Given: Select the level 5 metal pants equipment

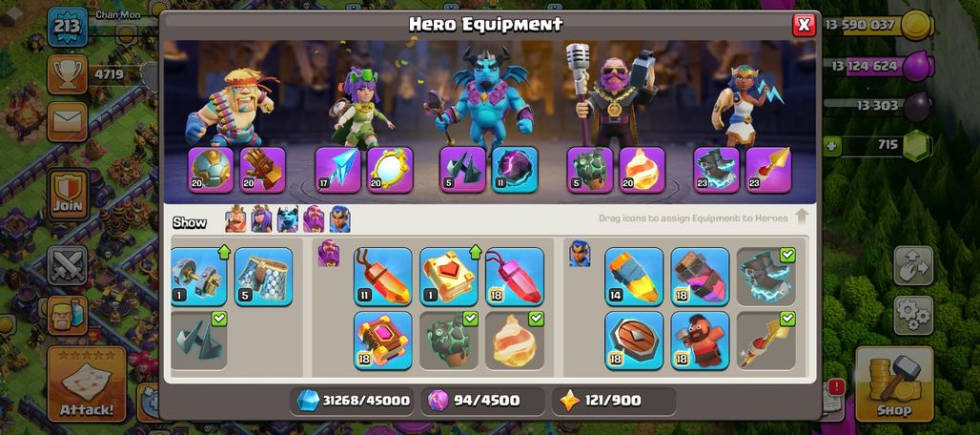Looking at the screenshot, I should point(264,277).
